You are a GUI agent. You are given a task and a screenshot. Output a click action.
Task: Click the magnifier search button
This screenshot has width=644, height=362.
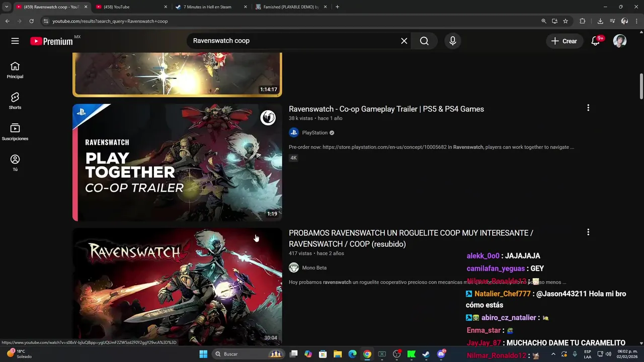pos(424,41)
